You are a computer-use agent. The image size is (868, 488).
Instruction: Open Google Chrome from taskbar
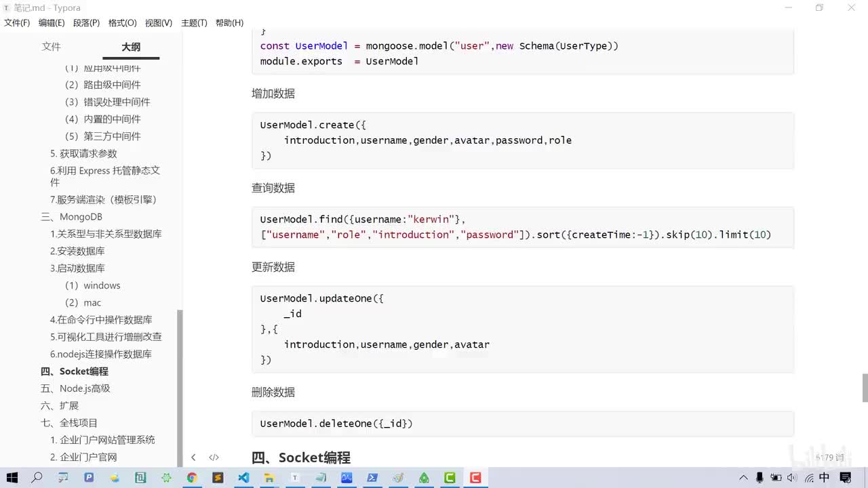[192, 478]
